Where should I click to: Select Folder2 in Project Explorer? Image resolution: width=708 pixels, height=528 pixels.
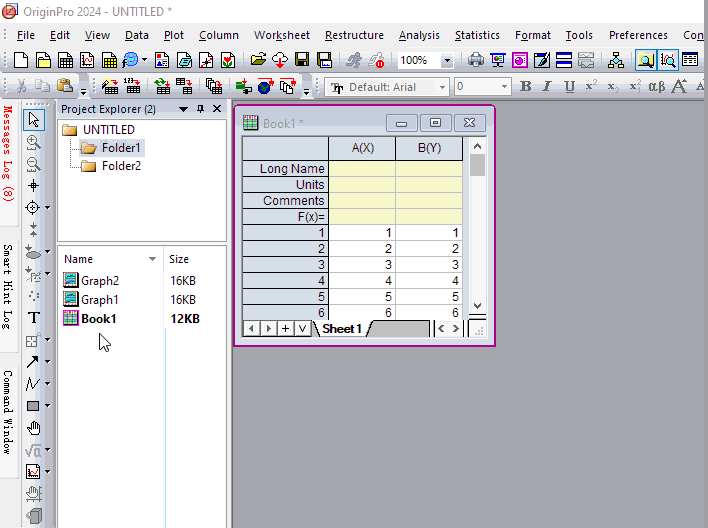coord(121,166)
